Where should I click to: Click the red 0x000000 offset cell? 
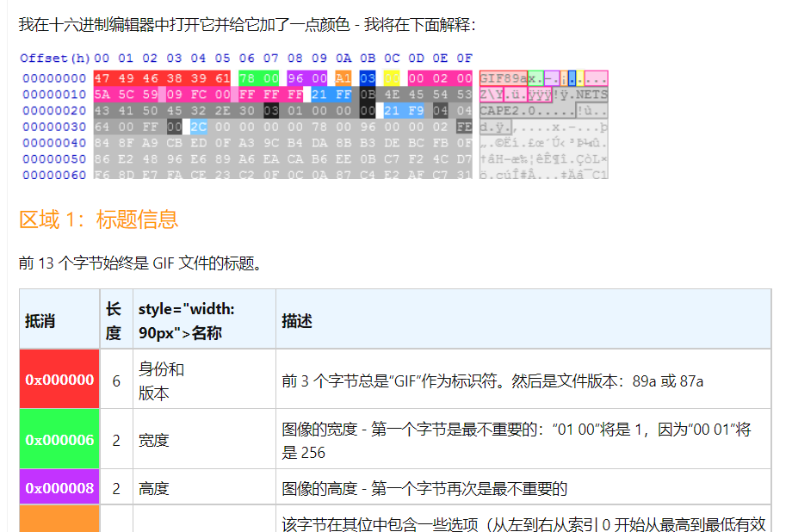click(x=59, y=379)
